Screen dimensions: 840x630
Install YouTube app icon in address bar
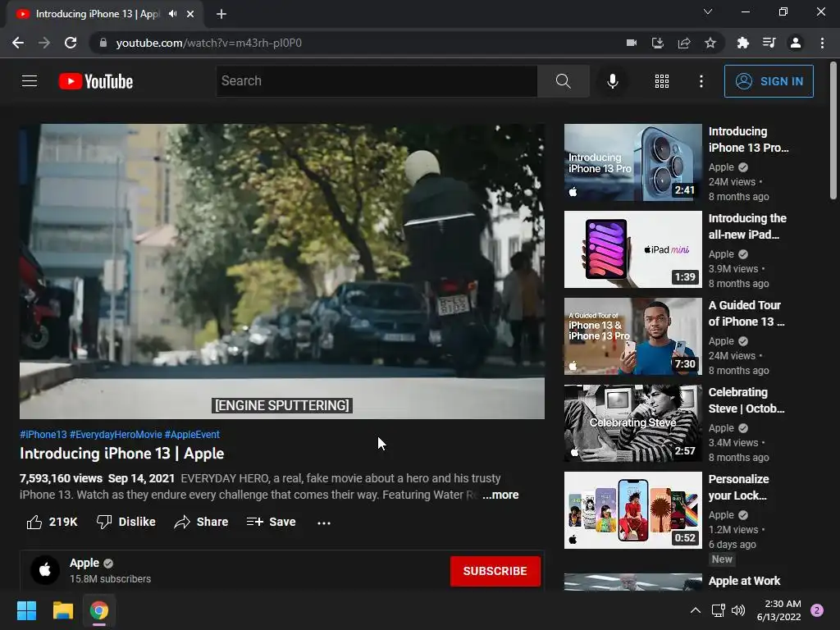click(658, 43)
